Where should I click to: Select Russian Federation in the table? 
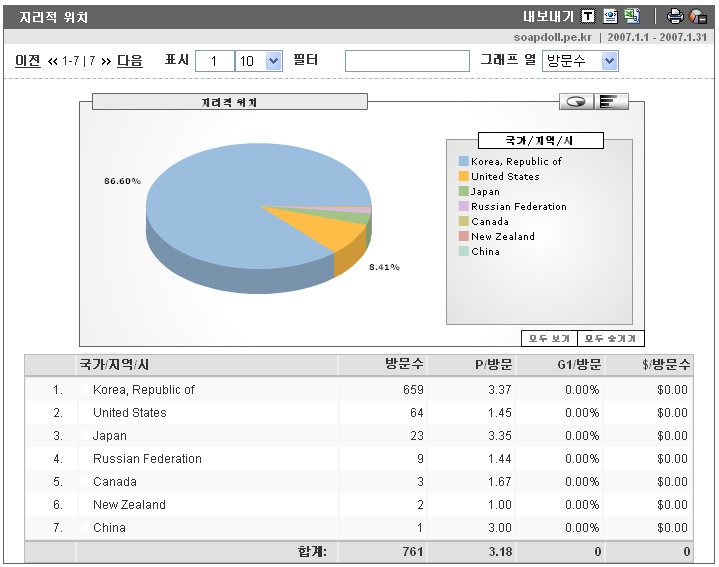147,458
